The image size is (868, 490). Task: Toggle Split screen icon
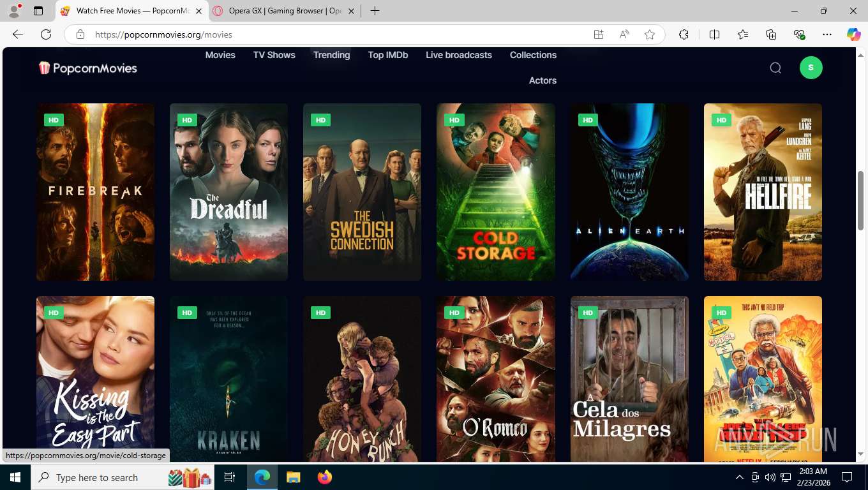coord(714,34)
